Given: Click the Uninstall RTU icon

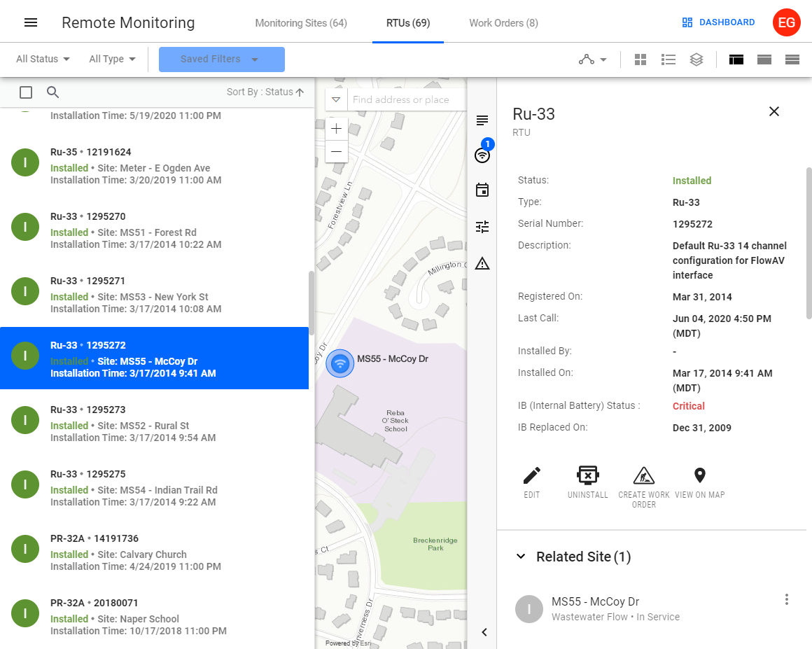Looking at the screenshot, I should tap(588, 476).
